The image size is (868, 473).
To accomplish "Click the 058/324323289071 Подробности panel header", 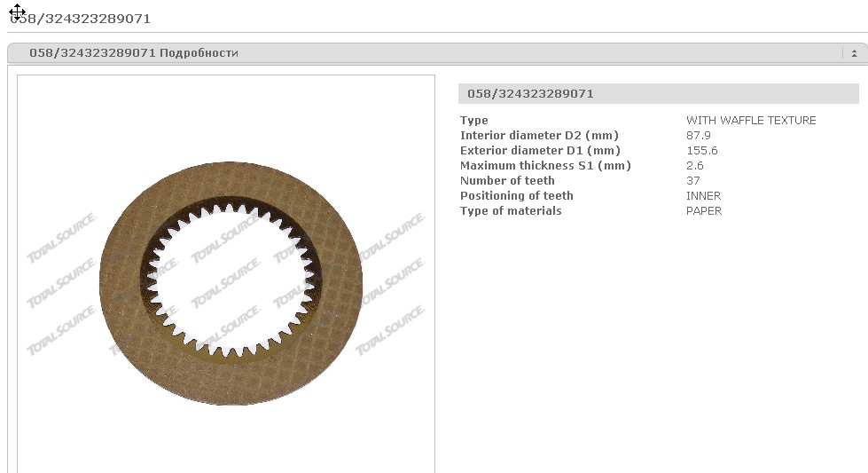I will click(x=134, y=53).
